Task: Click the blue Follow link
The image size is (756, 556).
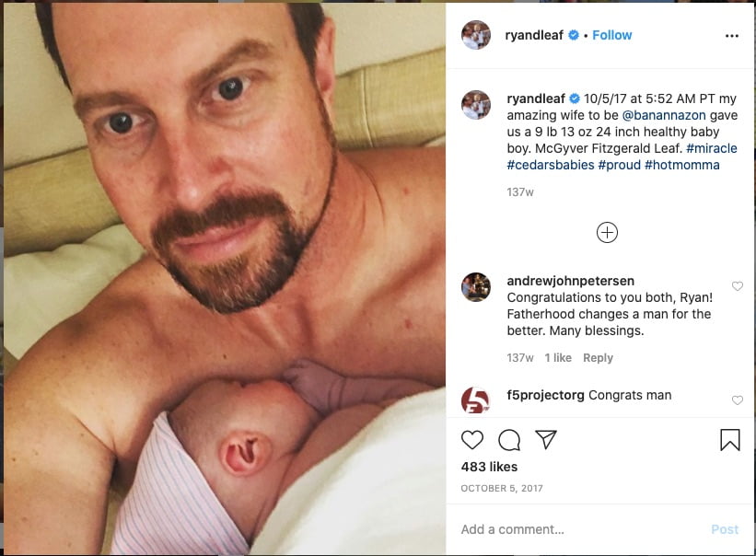Action: tap(611, 35)
